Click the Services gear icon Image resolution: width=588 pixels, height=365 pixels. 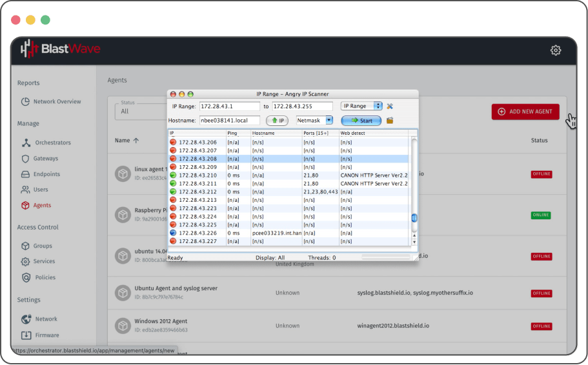pyautogui.click(x=25, y=262)
